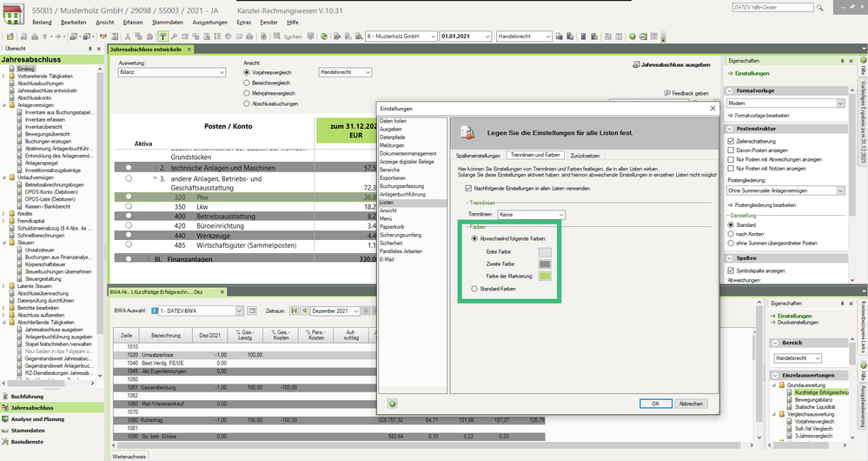Choose nach Konten under Darstellung
The width and height of the screenshot is (868, 461).
point(731,234)
